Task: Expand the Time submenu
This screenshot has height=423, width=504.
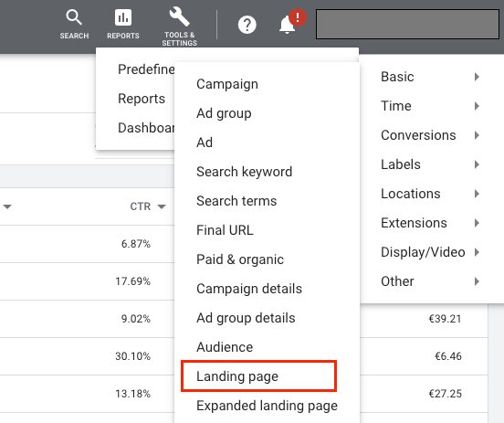Action: [x=431, y=106]
